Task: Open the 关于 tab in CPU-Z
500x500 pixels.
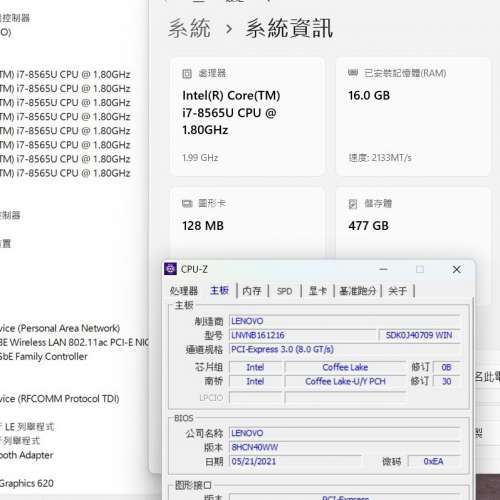Action: click(x=397, y=291)
